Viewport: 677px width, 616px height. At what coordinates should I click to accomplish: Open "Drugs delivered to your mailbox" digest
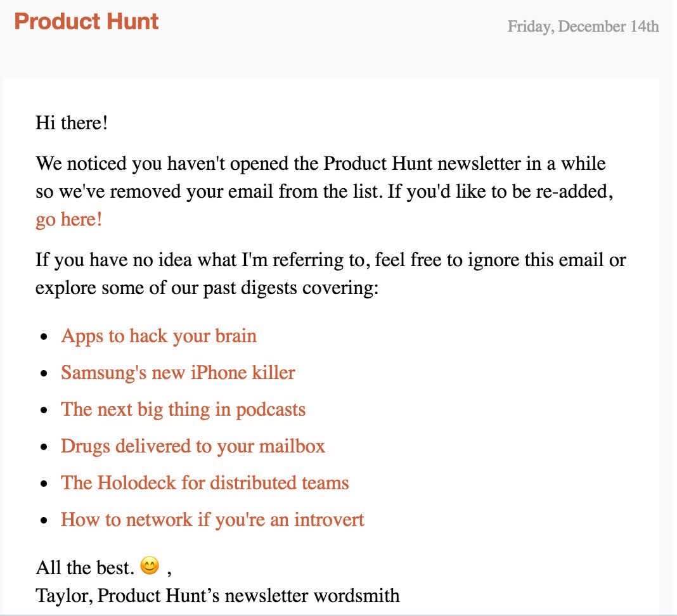coord(193,446)
